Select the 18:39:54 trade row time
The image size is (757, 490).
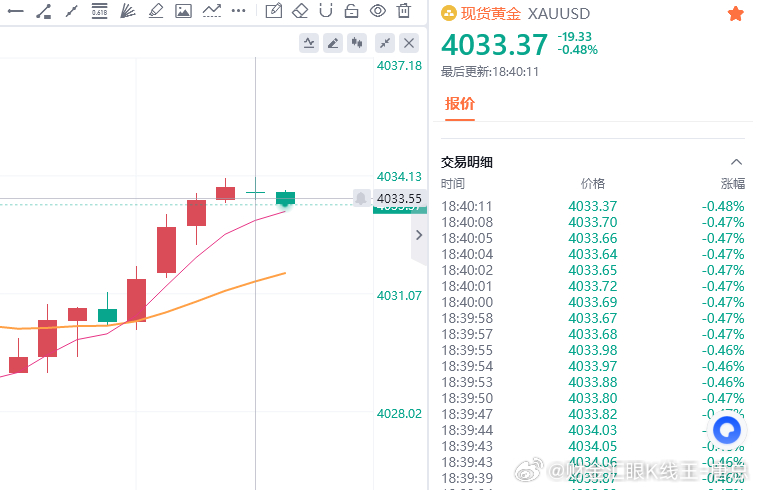click(x=467, y=366)
